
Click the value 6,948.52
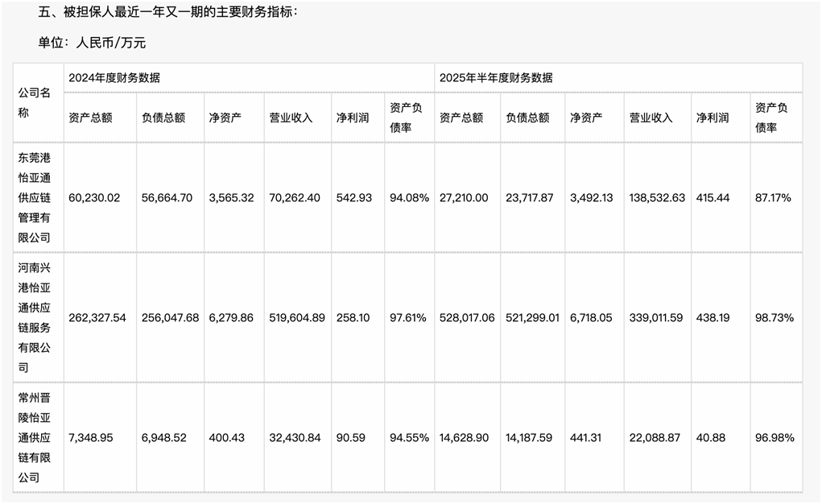click(164, 437)
